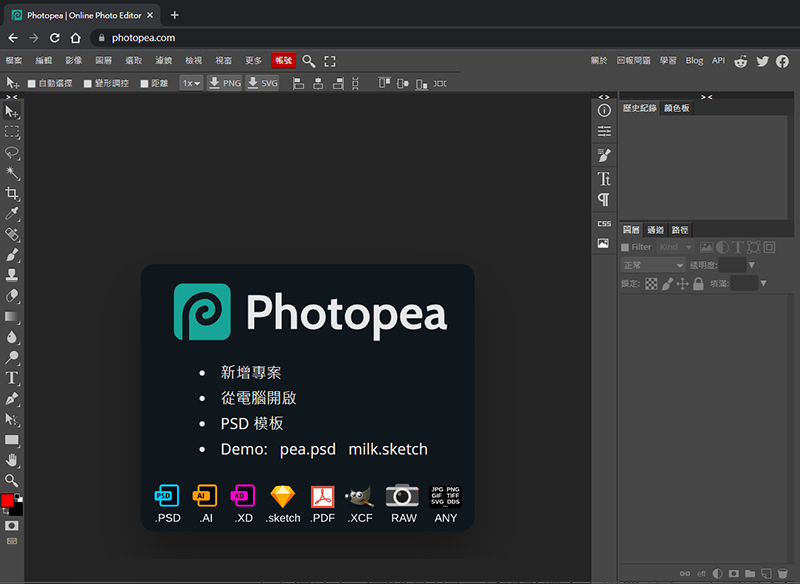The image size is (800, 584).
Task: Select the Blur drop tool
Action: click(x=12, y=337)
